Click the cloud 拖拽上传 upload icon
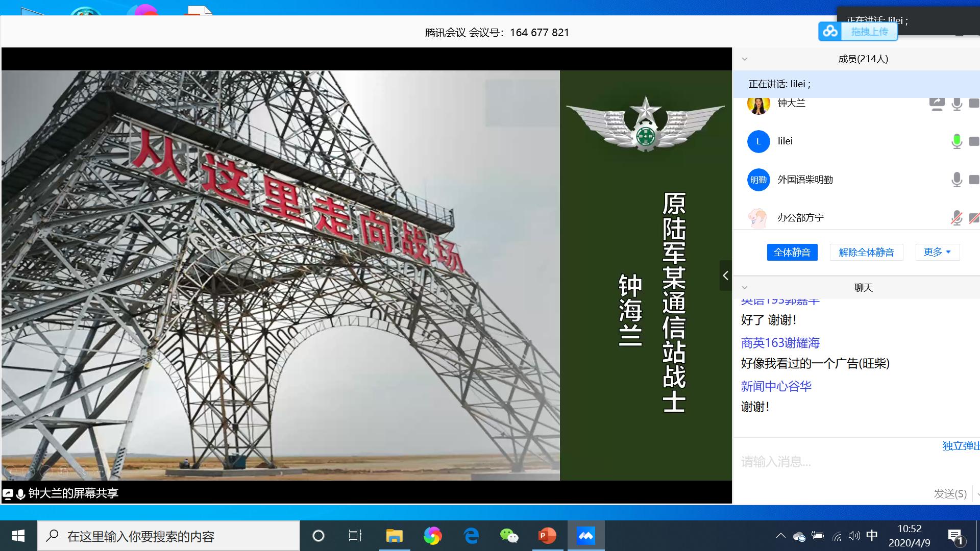The height and width of the screenshot is (551, 980). pos(830,32)
